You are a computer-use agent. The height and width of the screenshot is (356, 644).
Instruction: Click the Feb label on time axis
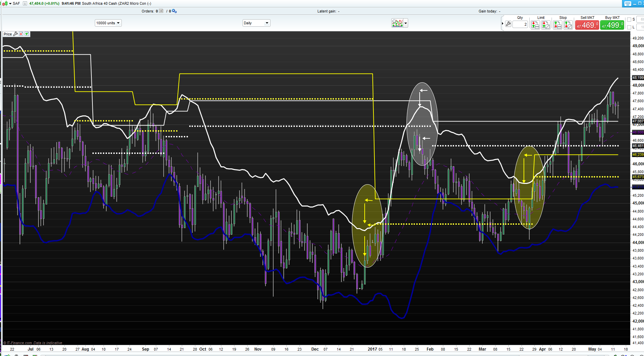click(430, 349)
